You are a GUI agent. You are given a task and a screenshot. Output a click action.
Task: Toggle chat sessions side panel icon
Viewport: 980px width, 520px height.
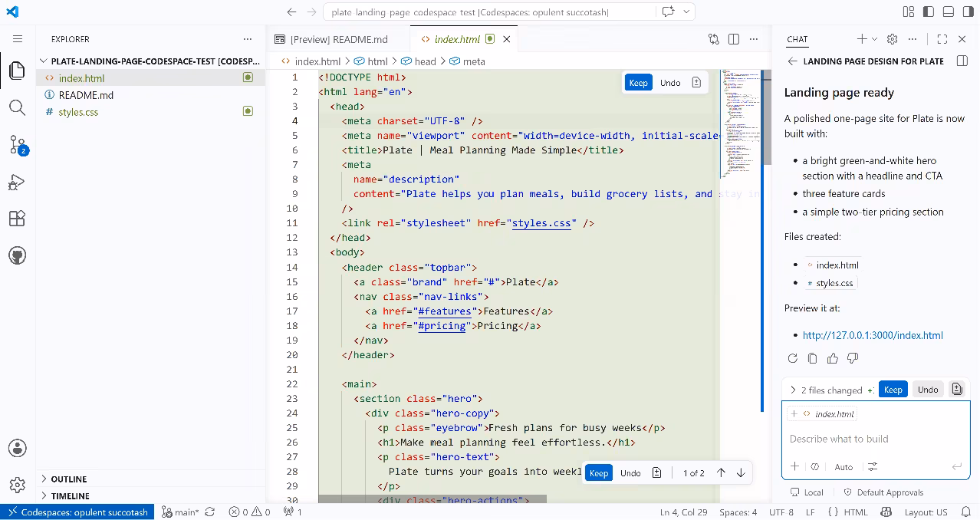[x=962, y=61]
